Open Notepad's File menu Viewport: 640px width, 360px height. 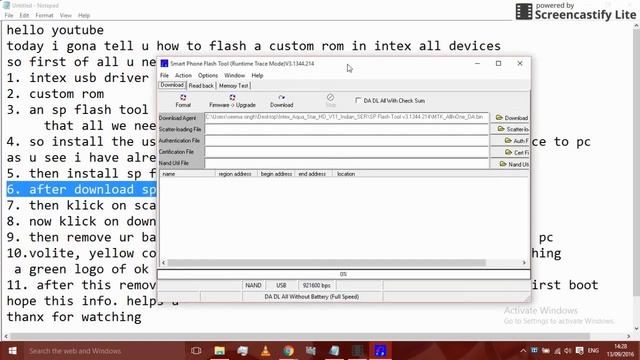[x=9, y=16]
